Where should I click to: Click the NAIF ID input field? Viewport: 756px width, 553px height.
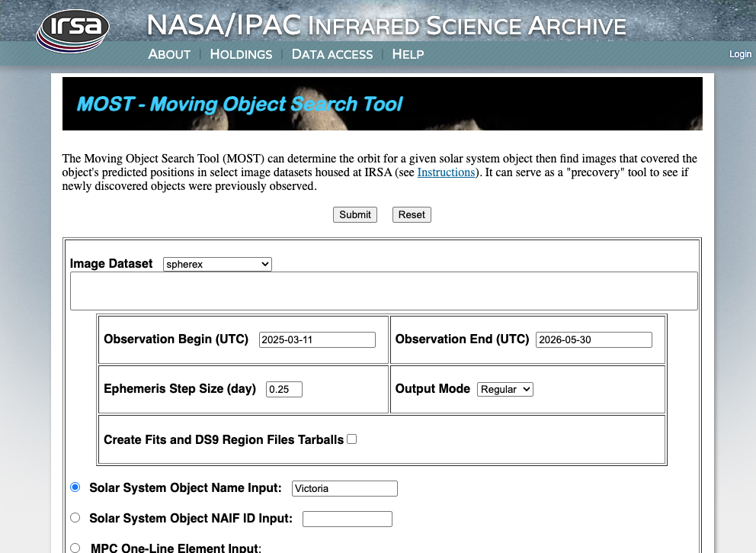pyautogui.click(x=348, y=519)
